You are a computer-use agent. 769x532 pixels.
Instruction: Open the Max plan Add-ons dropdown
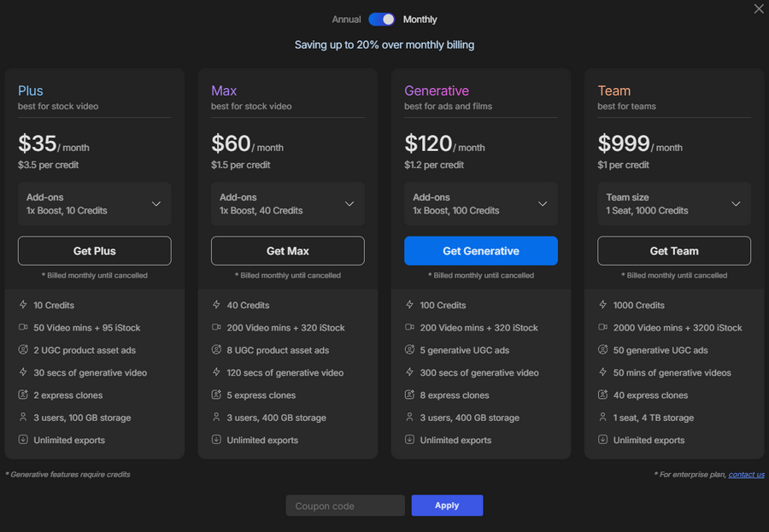pos(287,204)
